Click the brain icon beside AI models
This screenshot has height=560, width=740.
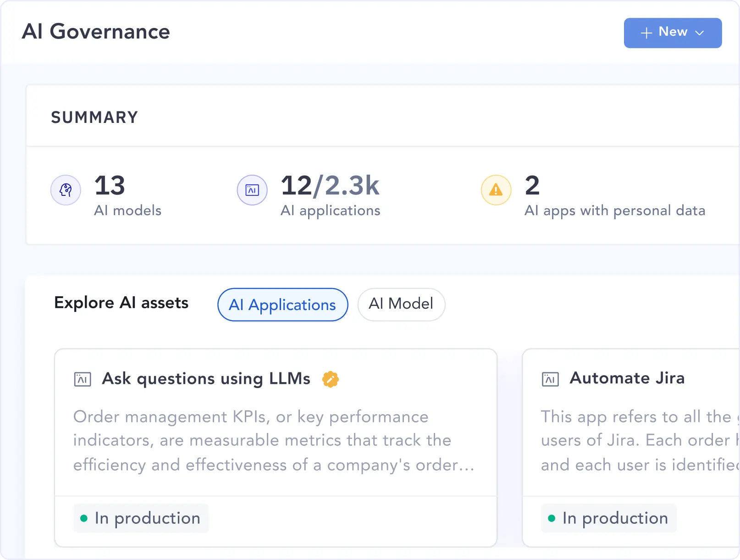tap(66, 190)
